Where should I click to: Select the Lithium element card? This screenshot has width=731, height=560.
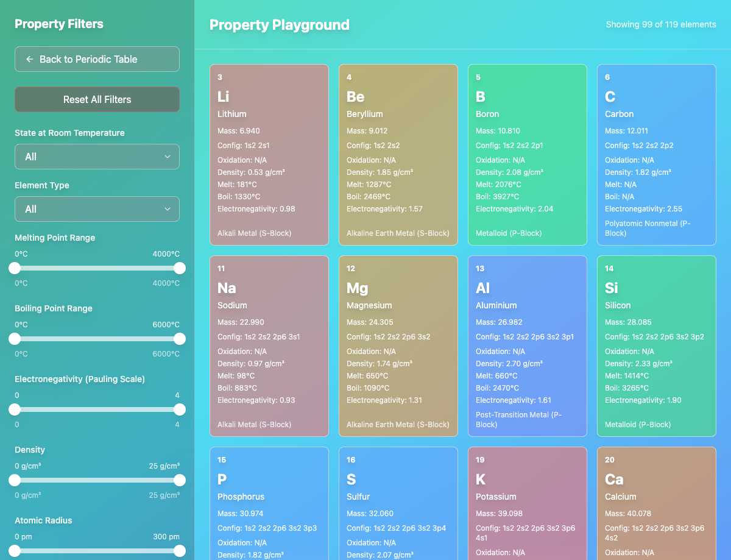pyautogui.click(x=269, y=155)
